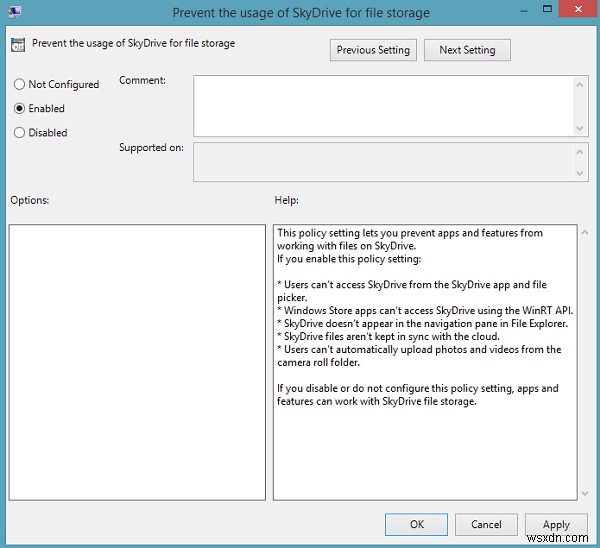Viewport: 600px width, 548px height.
Task: Go to Next Setting
Action: (x=467, y=50)
